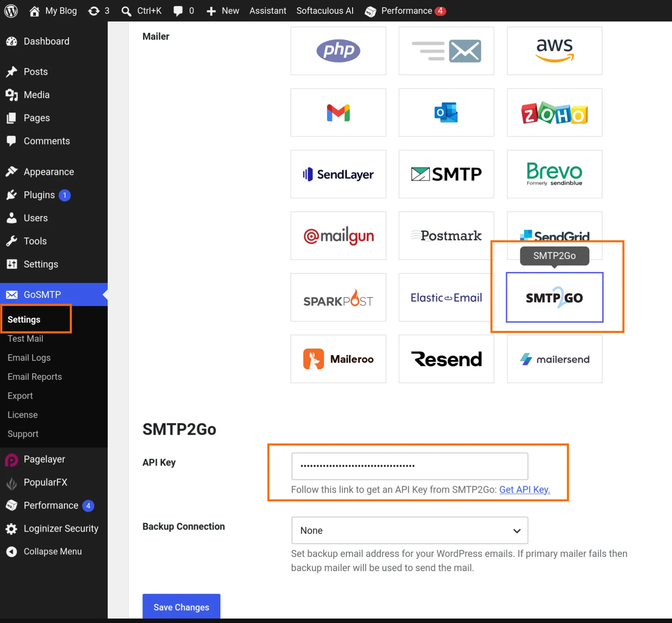Open Plugins menu with 1 update

coord(54,195)
